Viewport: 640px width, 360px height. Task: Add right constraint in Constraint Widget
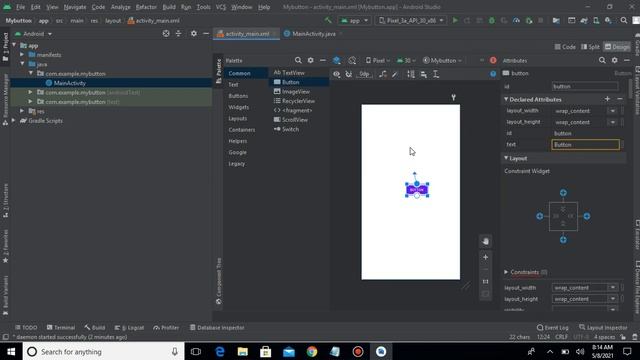587,216
